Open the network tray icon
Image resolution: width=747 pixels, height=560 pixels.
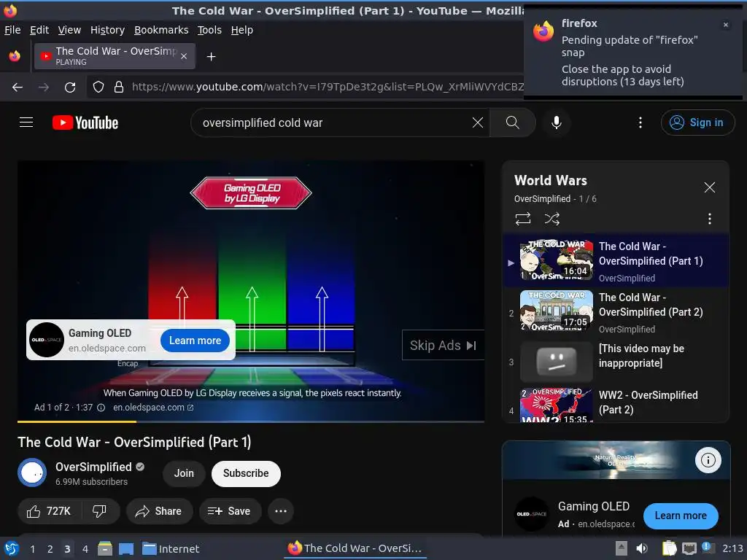[689, 548]
